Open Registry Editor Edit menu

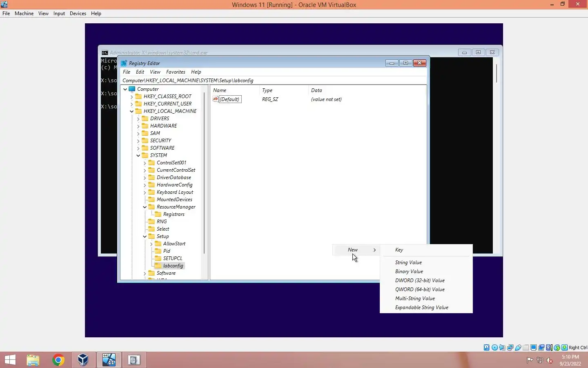coord(140,72)
